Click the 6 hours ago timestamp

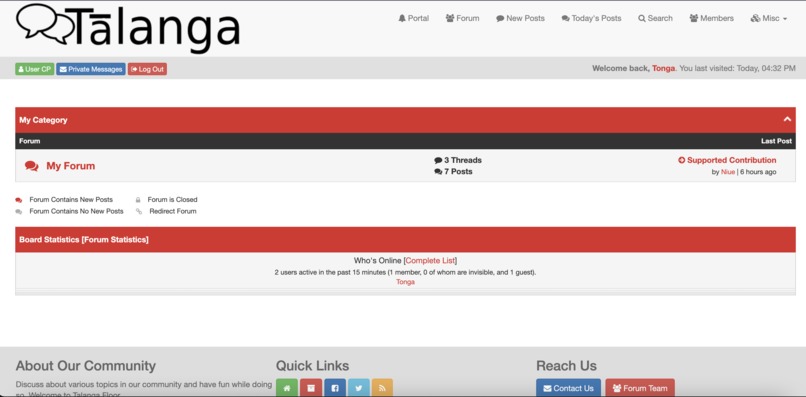(758, 172)
